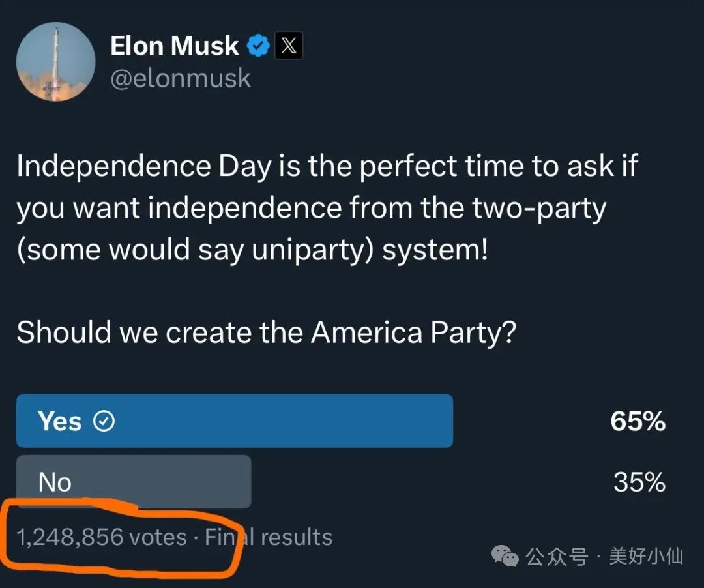Click the 1,248,856 votes count

pos(102,537)
